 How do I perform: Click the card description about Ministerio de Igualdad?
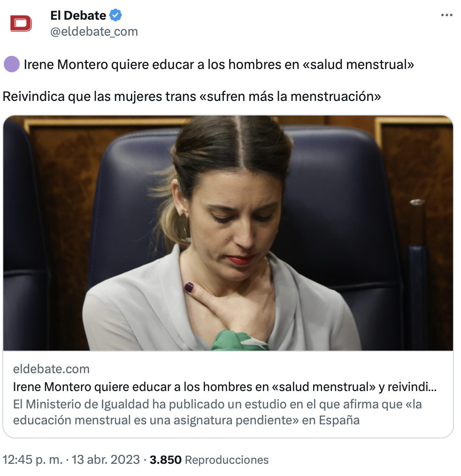click(x=217, y=412)
